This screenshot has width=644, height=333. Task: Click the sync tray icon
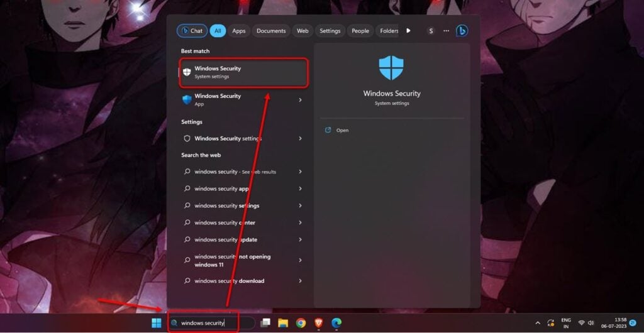click(551, 323)
